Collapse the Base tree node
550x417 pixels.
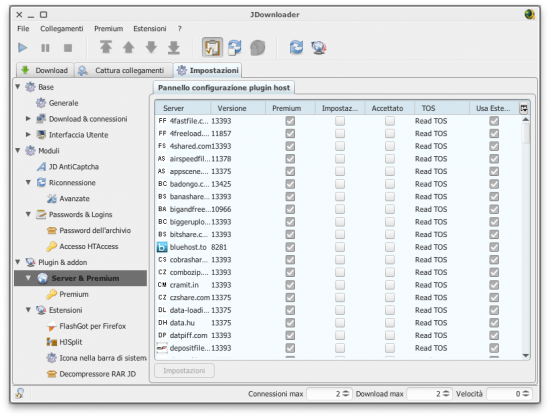pyautogui.click(x=18, y=87)
